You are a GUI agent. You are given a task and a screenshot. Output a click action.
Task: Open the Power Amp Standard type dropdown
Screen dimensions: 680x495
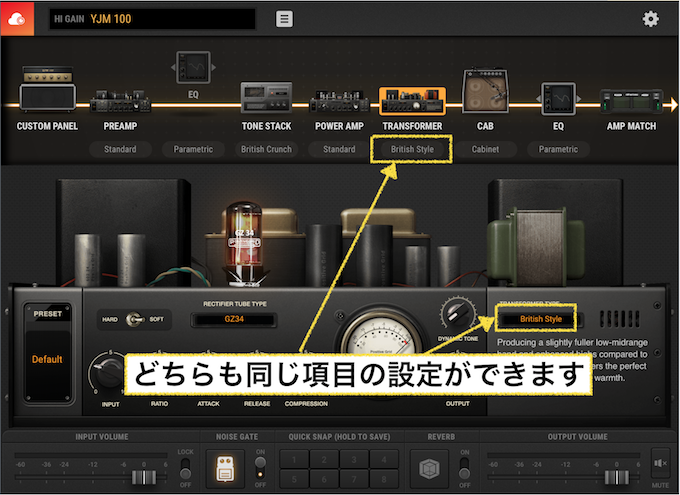(339, 149)
